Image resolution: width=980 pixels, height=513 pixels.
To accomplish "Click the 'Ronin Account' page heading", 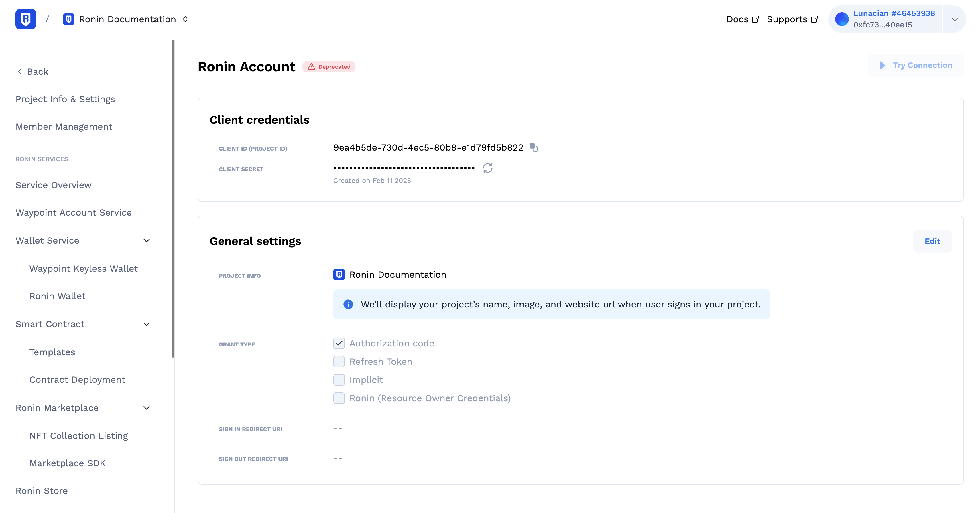I will tap(247, 66).
